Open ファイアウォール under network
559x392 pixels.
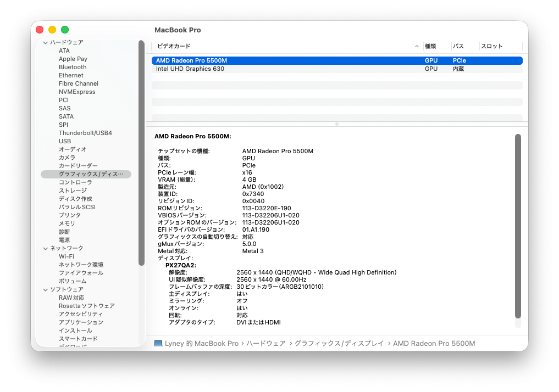point(81,273)
